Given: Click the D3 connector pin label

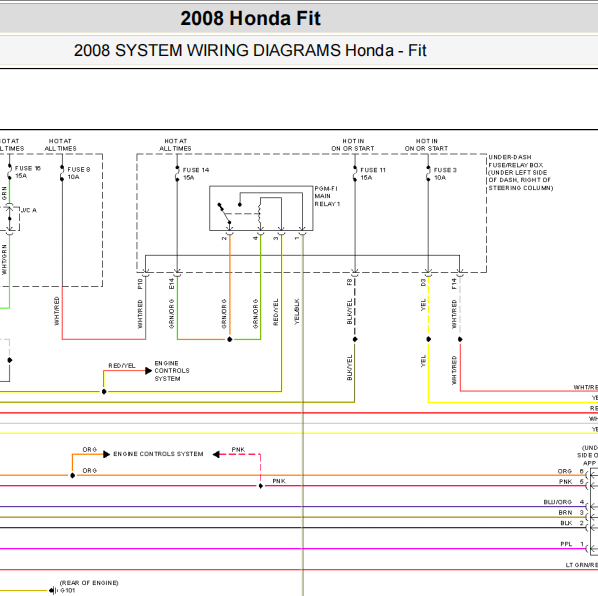Looking at the screenshot, I should coord(423,283).
